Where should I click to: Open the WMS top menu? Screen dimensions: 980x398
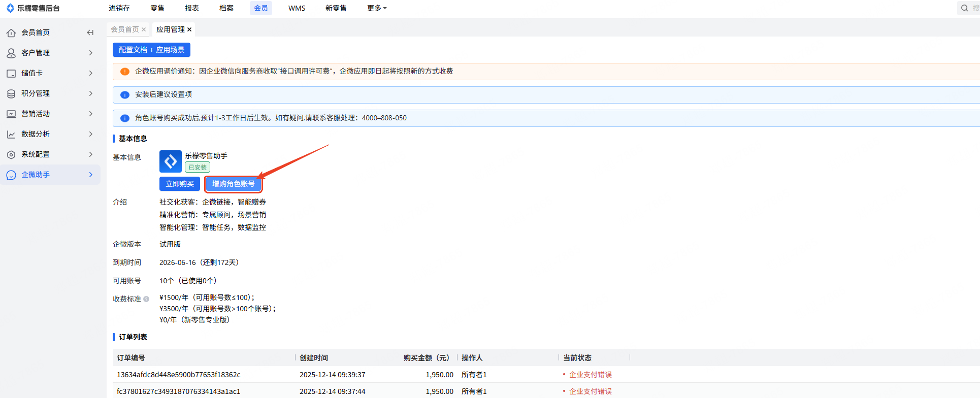297,8
